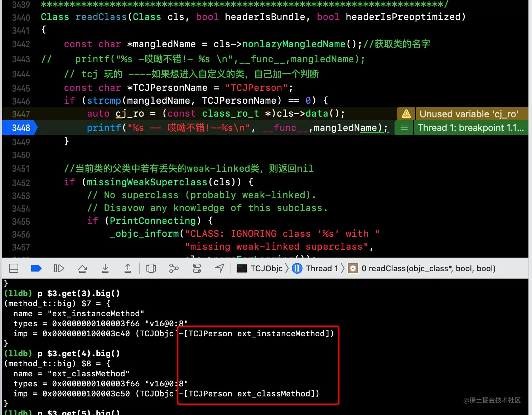The height and width of the screenshot is (415, 532).
Task: Click the cj_ro variable on line 3447
Action: 130,113
